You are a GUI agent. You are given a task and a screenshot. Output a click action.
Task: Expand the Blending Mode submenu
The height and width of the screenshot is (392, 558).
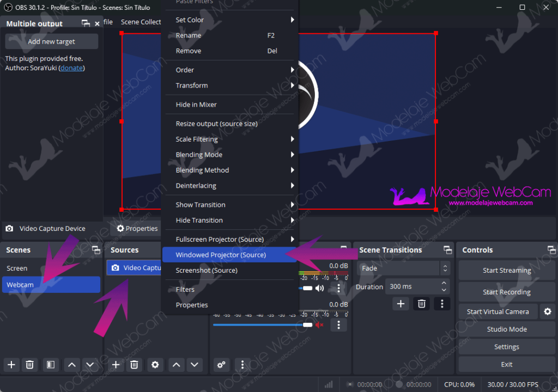coord(230,155)
